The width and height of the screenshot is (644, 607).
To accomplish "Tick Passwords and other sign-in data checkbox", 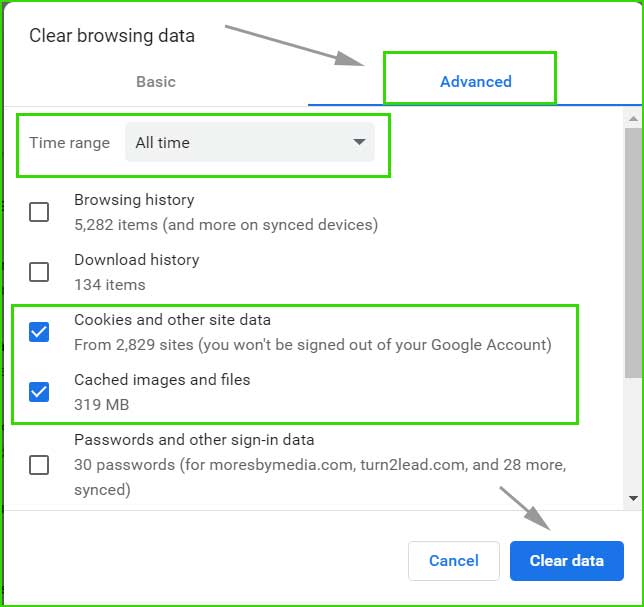I will click(39, 465).
